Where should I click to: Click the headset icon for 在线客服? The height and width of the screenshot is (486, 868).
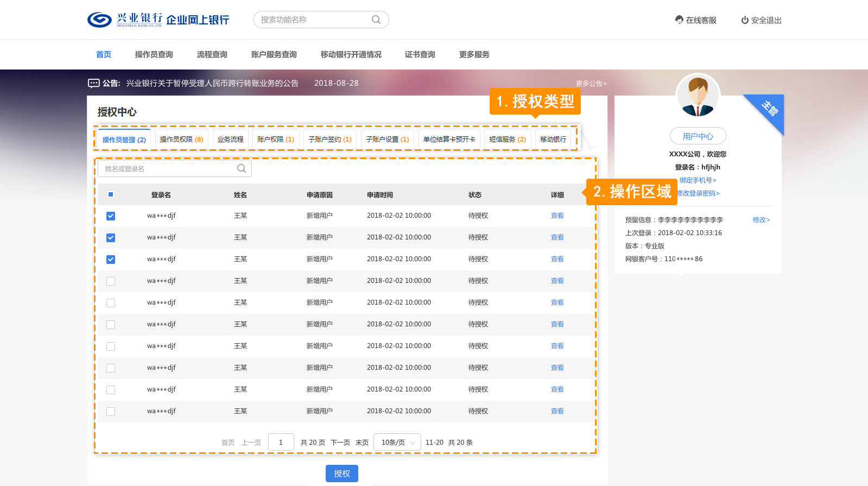(679, 20)
